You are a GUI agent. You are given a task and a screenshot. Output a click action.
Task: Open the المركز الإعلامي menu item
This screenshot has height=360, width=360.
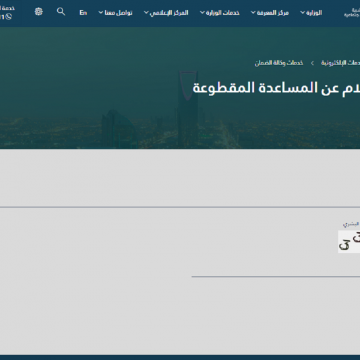coord(169,13)
